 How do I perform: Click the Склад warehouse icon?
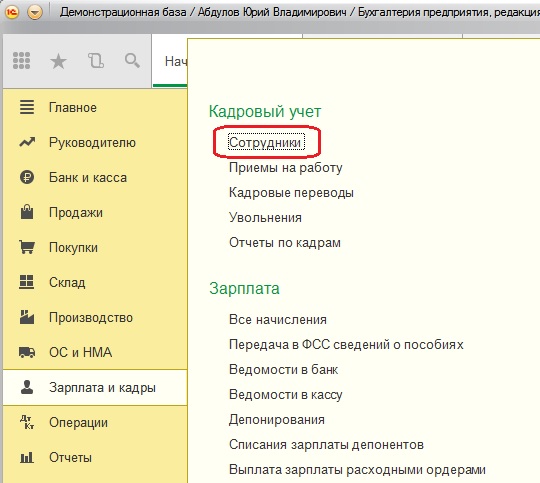click(x=27, y=282)
